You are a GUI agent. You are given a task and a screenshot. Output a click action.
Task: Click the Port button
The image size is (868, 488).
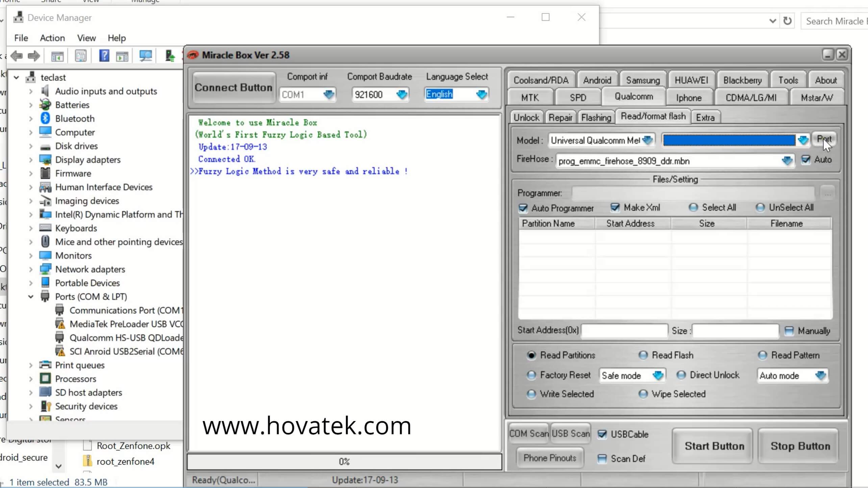tap(824, 139)
